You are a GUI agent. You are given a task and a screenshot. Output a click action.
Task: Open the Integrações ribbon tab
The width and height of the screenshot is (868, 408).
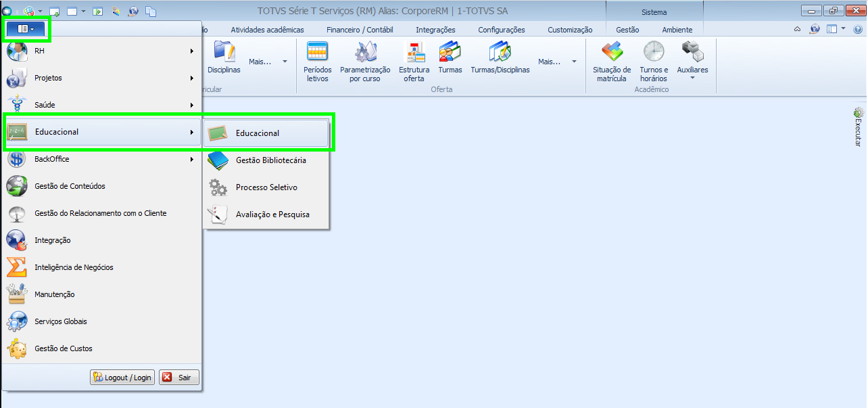pos(435,30)
